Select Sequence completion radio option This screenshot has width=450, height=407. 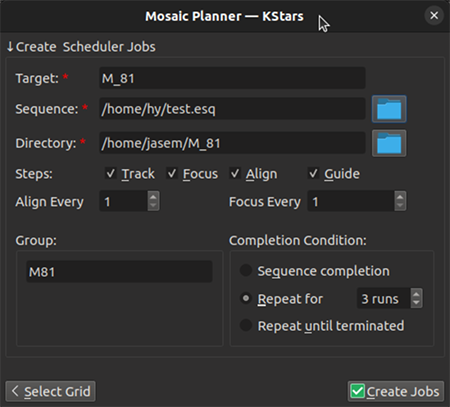point(246,270)
